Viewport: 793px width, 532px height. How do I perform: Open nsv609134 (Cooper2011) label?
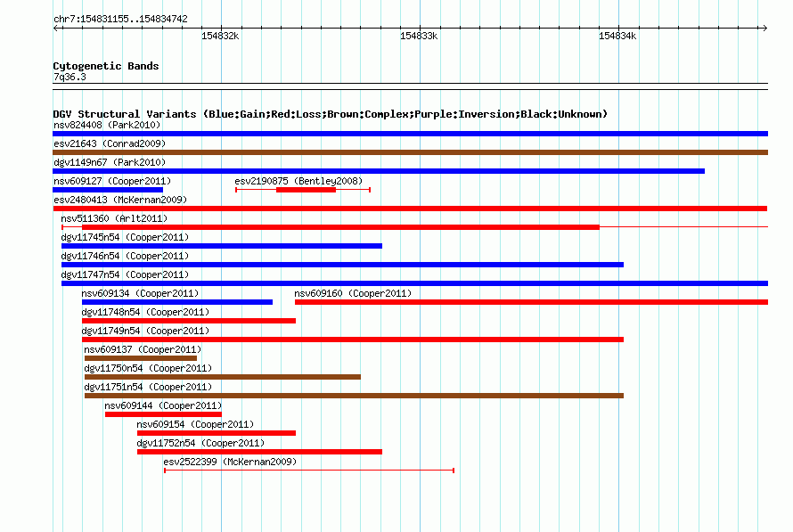tap(140, 293)
